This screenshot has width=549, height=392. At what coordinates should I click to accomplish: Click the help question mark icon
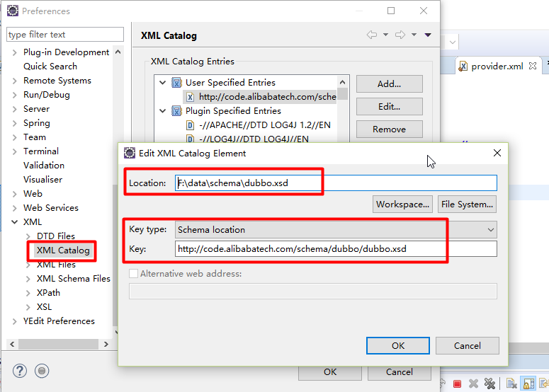click(x=20, y=371)
